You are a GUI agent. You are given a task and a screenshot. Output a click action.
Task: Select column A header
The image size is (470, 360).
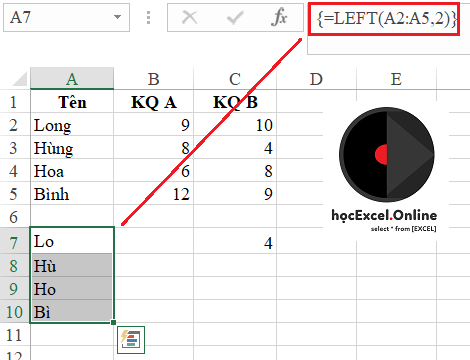(x=72, y=79)
